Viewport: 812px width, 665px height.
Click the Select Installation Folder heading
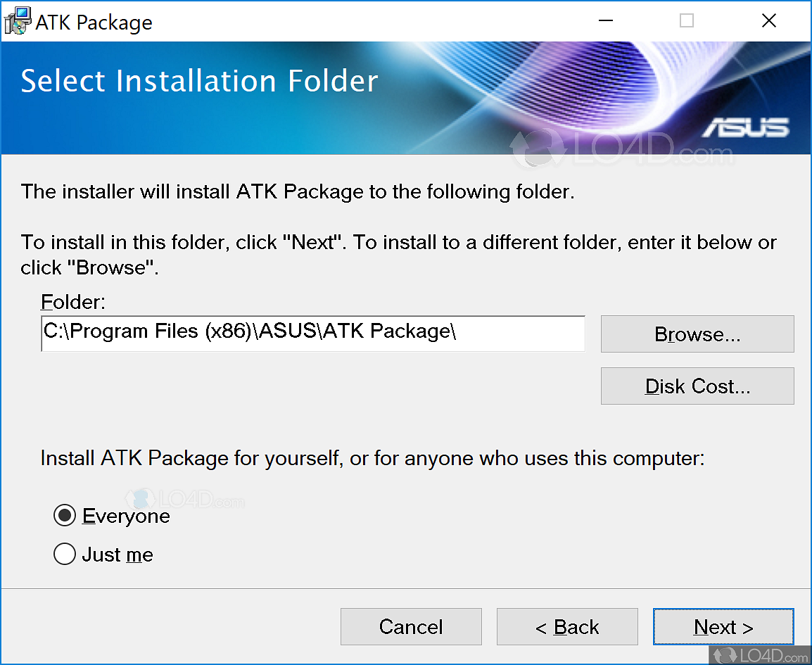pyautogui.click(x=200, y=81)
